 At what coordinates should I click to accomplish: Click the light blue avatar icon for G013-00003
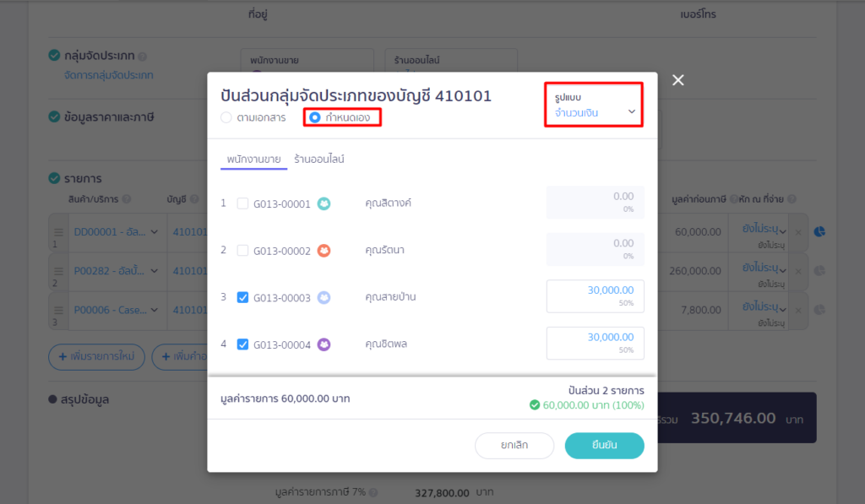click(x=324, y=297)
